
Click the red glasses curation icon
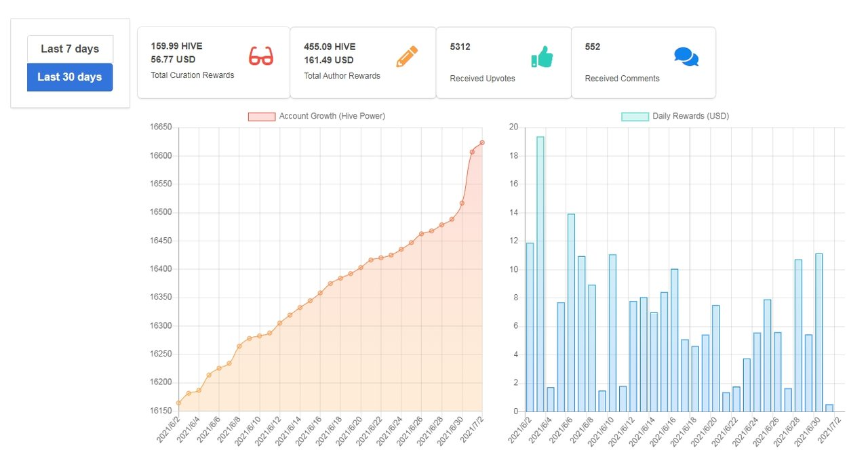click(261, 56)
